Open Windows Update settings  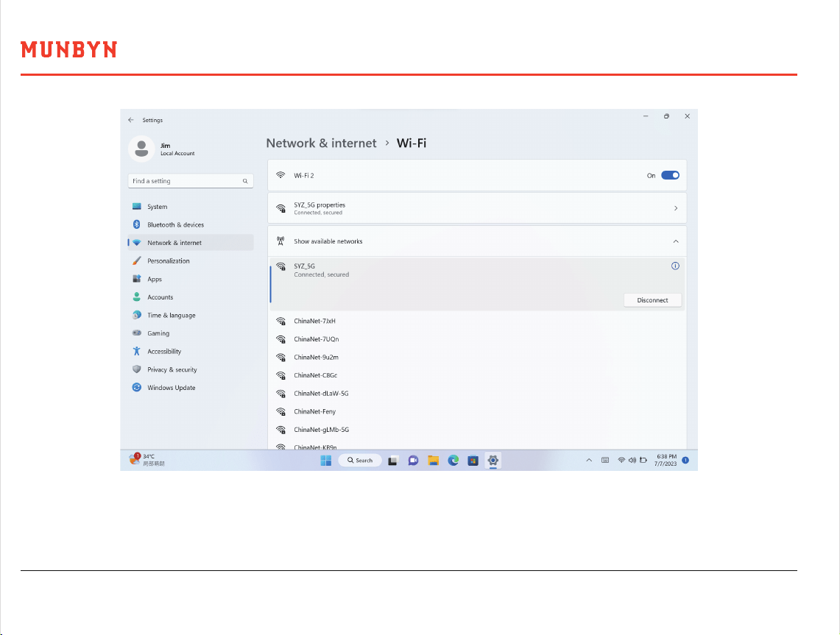click(x=190, y=388)
